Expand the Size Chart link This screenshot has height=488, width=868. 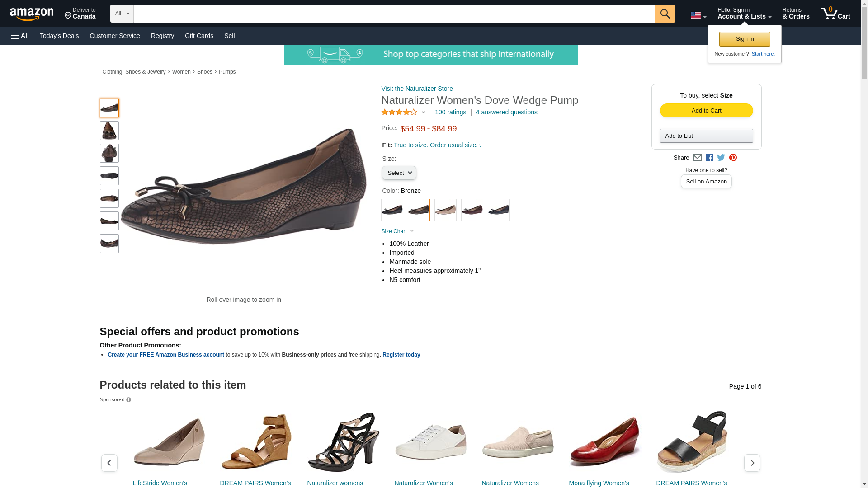coord(397,231)
